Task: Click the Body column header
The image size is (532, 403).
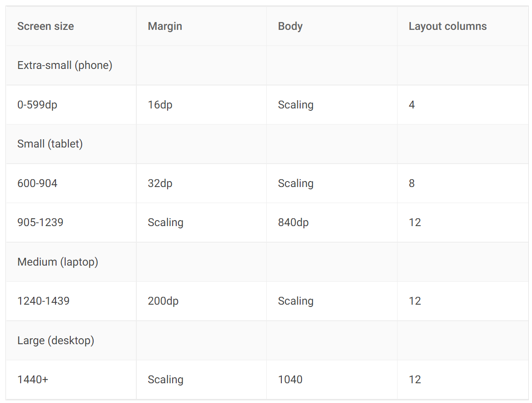Action: click(x=290, y=26)
